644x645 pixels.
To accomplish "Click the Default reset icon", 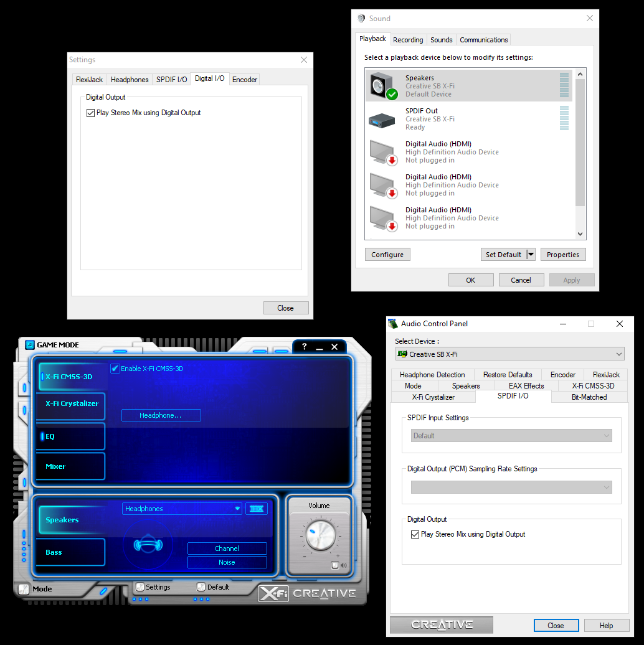I will (201, 587).
